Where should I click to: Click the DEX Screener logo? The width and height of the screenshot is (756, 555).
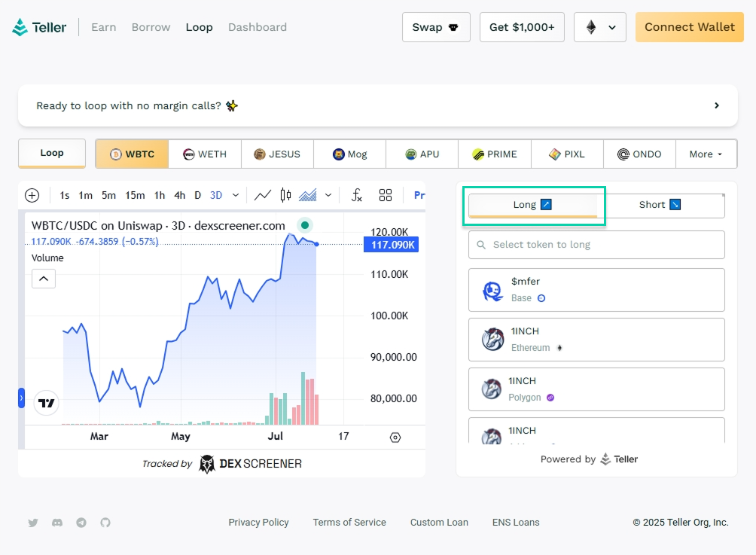(251, 464)
